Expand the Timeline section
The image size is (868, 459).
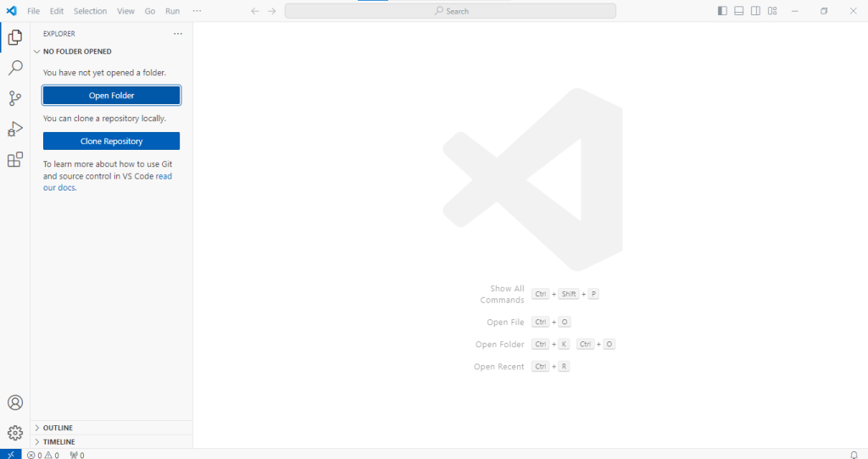[x=58, y=441]
